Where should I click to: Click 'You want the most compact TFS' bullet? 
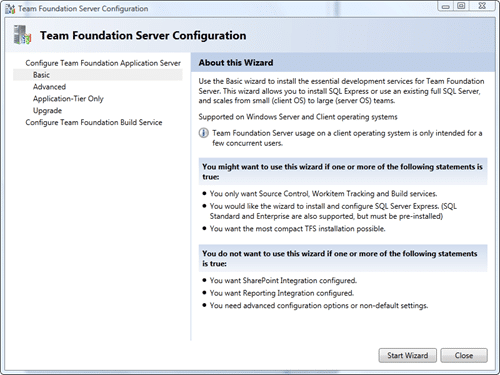(297, 229)
